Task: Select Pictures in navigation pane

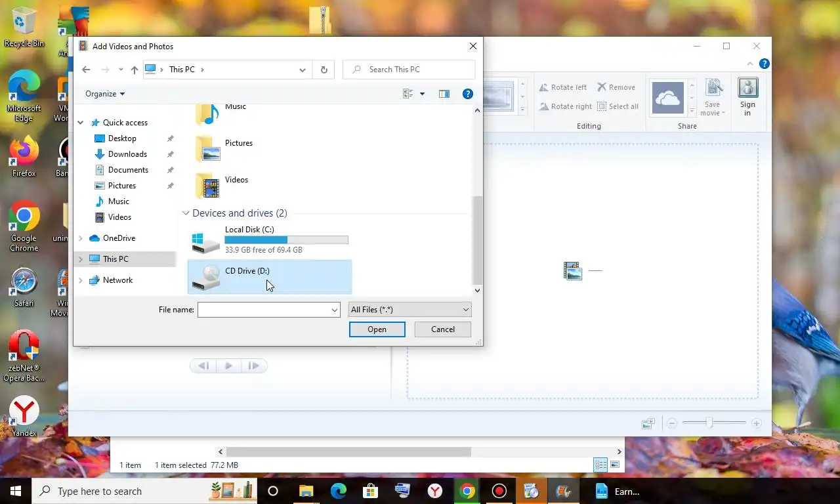Action: click(122, 186)
